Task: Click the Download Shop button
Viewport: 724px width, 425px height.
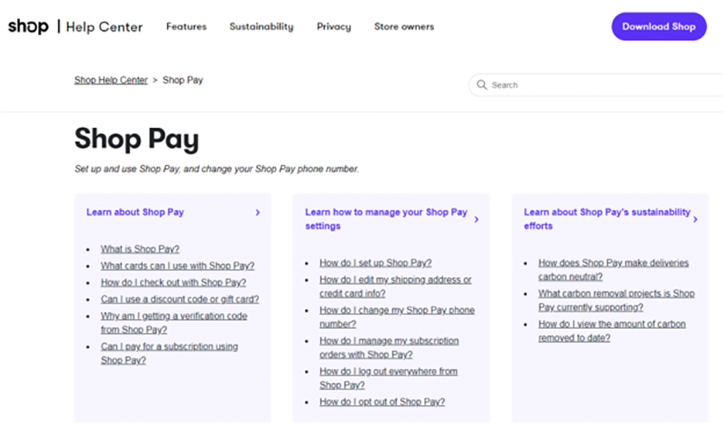Action: [659, 26]
